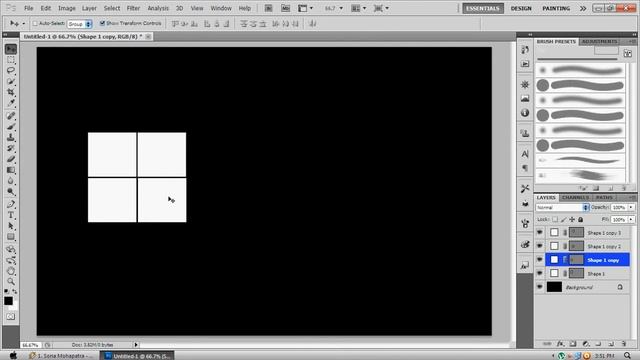Select the Lasso tool

tap(11, 70)
